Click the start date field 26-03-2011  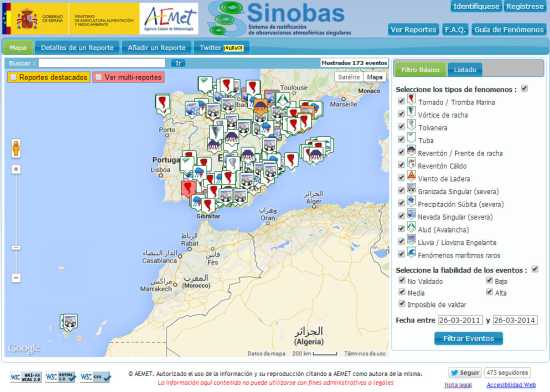(460, 320)
